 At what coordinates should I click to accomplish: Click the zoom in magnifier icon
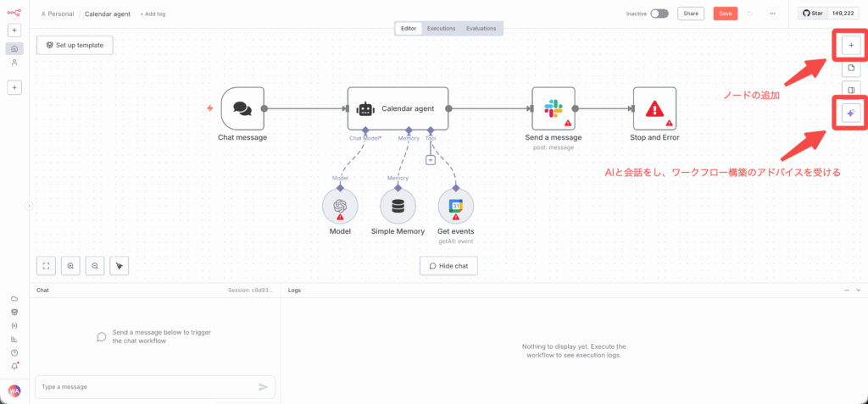point(70,266)
